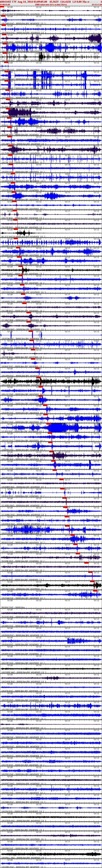
Task: Select the RB.B013.EHZ trace label
Action: 23,265
